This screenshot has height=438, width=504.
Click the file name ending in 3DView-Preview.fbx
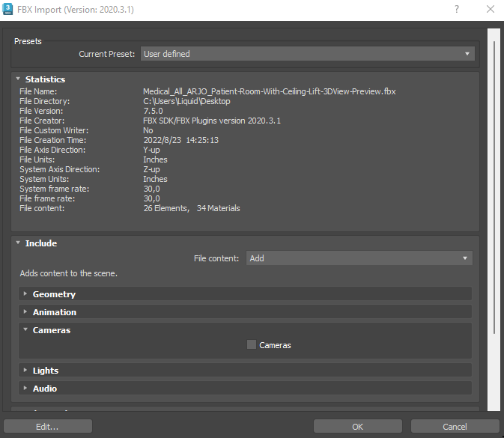tap(270, 91)
